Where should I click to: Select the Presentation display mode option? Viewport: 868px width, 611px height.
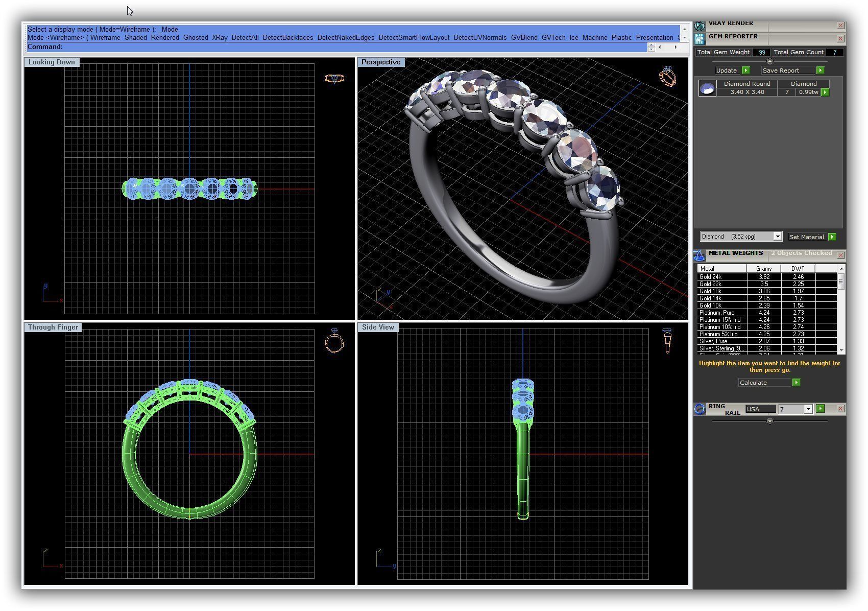pos(655,37)
